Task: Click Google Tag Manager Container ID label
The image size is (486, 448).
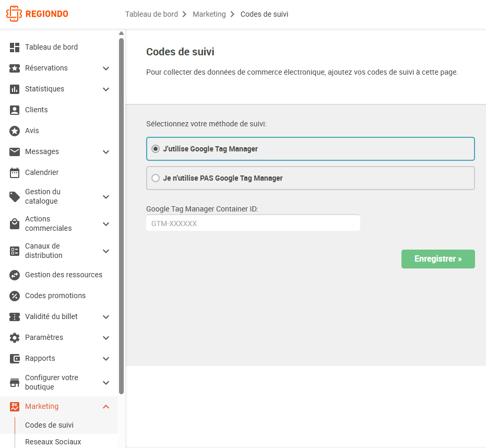Action: click(202, 209)
